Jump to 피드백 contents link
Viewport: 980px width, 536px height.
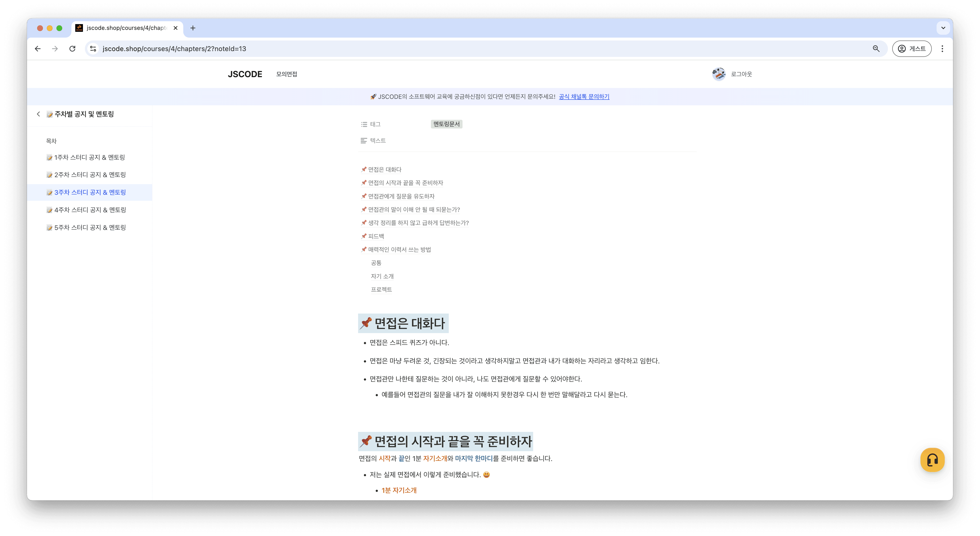[373, 236]
